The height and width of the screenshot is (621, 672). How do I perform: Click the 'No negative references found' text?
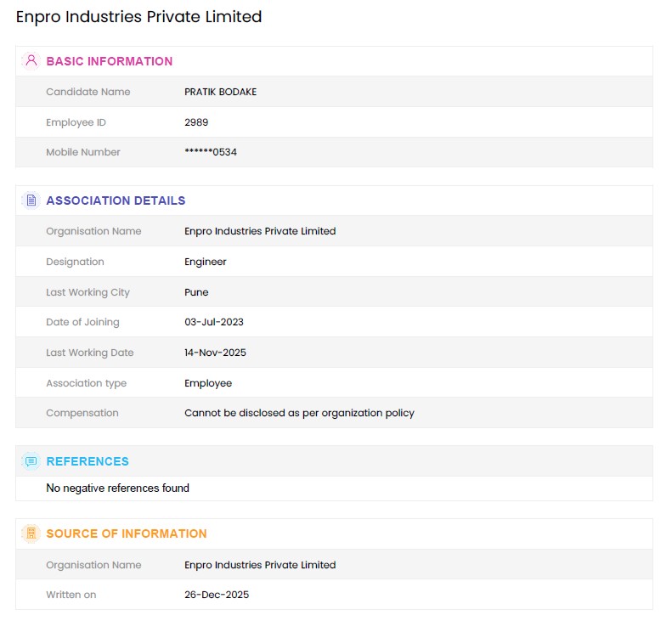pyautogui.click(x=117, y=488)
